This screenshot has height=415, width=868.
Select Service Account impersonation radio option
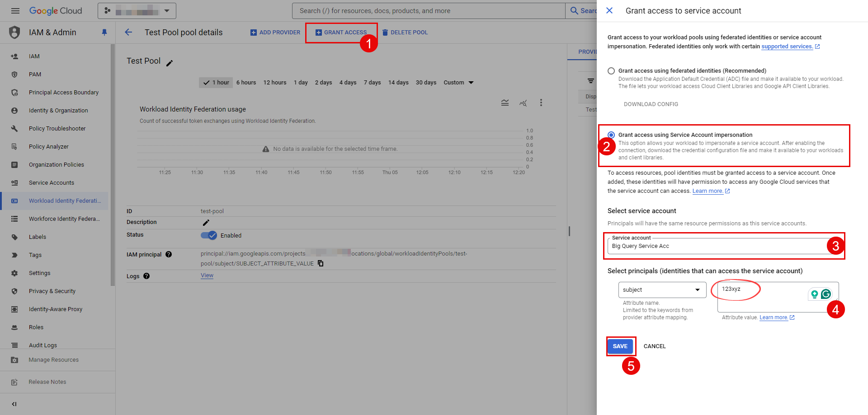point(611,135)
